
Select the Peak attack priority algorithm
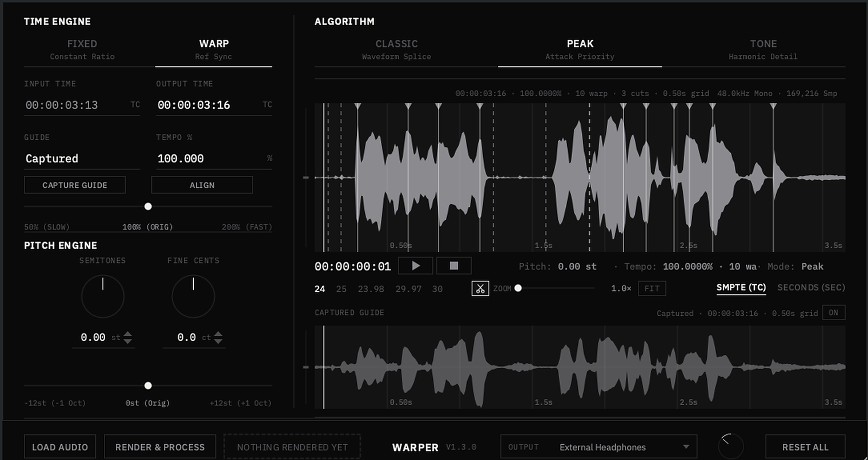[x=580, y=50]
